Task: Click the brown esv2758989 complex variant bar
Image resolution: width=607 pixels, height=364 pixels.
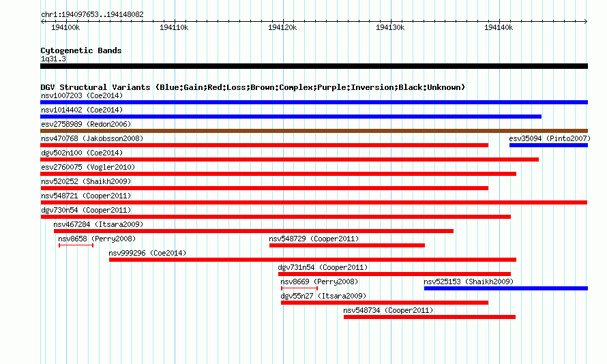Action: (x=314, y=131)
